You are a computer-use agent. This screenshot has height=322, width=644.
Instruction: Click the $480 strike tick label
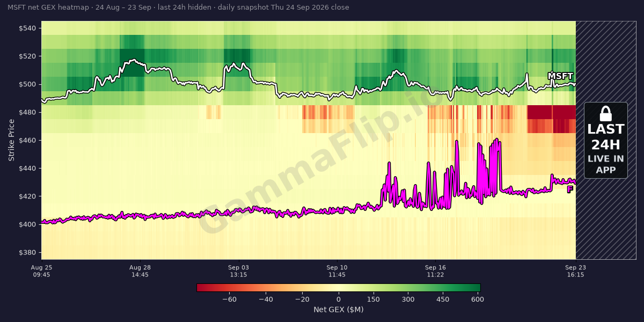27,112
